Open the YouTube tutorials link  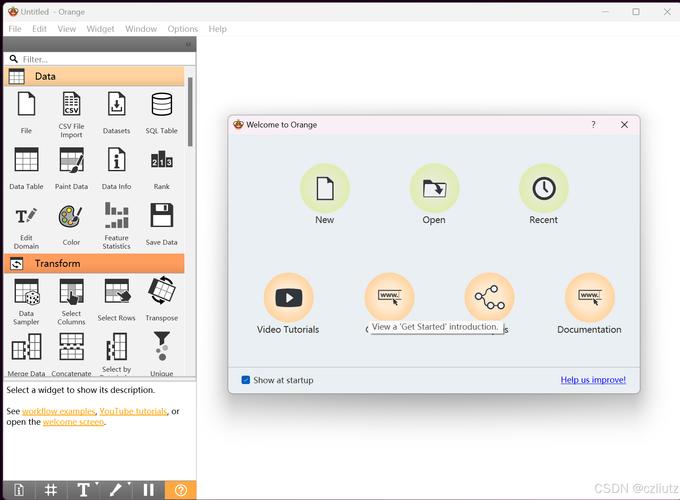click(133, 411)
